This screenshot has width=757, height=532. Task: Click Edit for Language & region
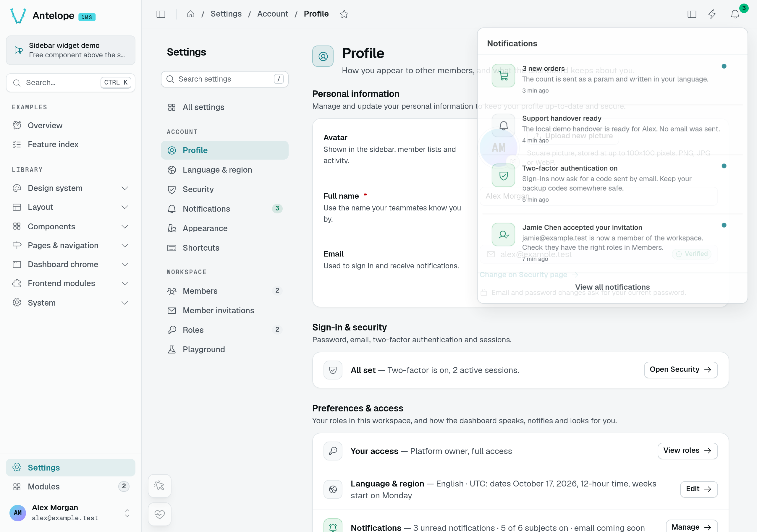coord(699,489)
